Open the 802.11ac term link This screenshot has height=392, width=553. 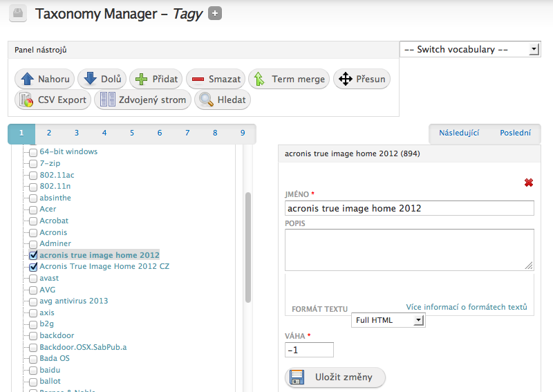coord(57,175)
